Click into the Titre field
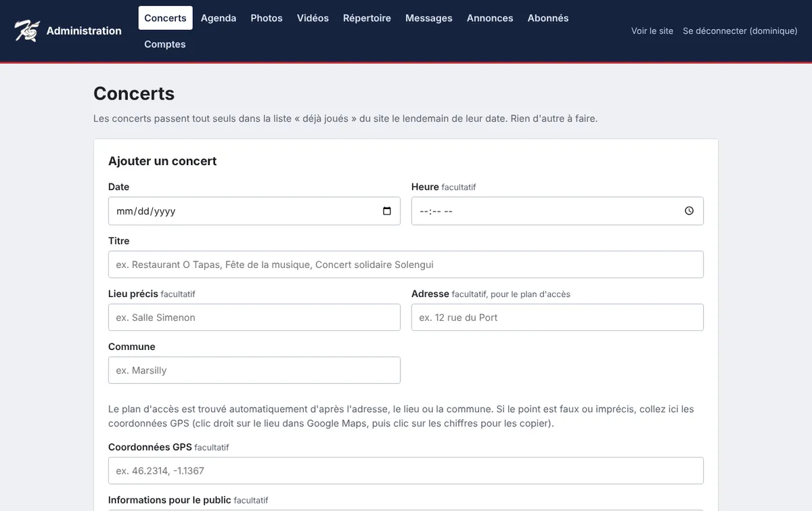 pyautogui.click(x=406, y=265)
